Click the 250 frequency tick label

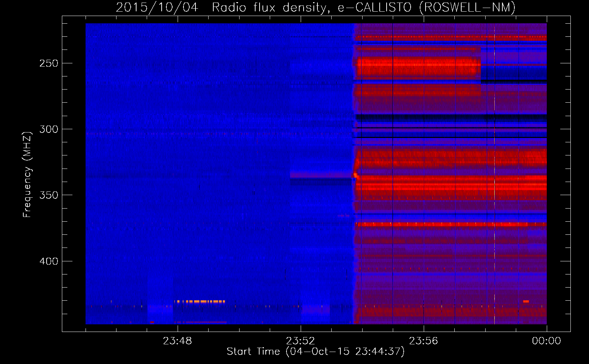coord(49,63)
